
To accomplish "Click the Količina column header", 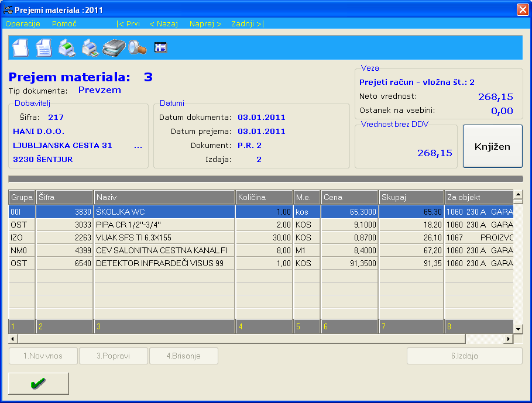I will (x=264, y=198).
